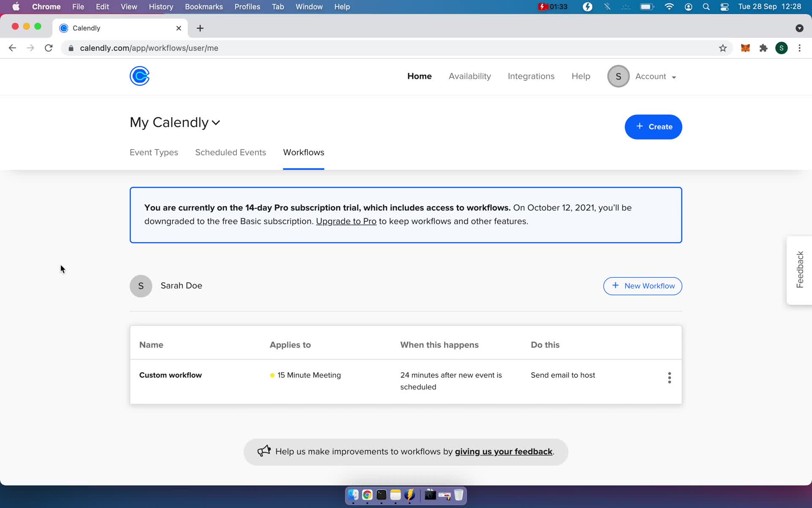Screen dimensions: 812x508
Task: Open Terminal from the dock
Action: tap(381, 495)
